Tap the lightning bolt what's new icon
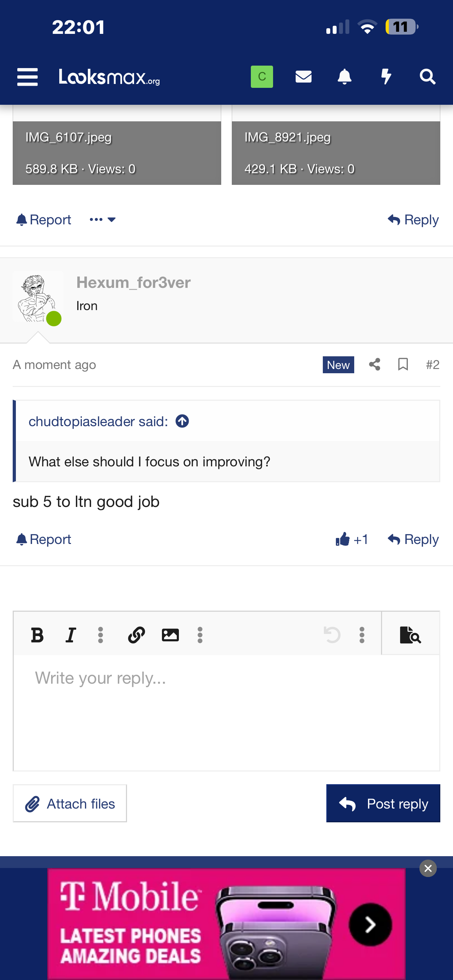 click(386, 77)
